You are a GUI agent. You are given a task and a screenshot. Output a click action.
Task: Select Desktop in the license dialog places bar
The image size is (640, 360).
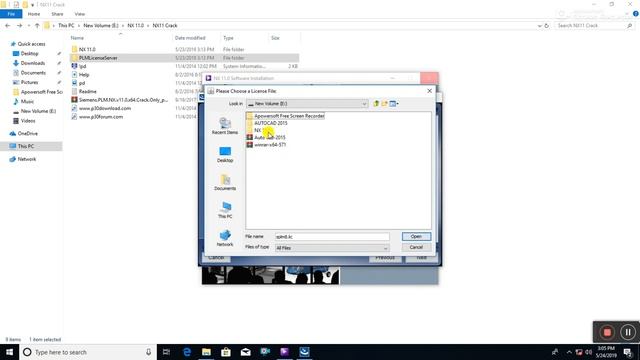pos(225,154)
